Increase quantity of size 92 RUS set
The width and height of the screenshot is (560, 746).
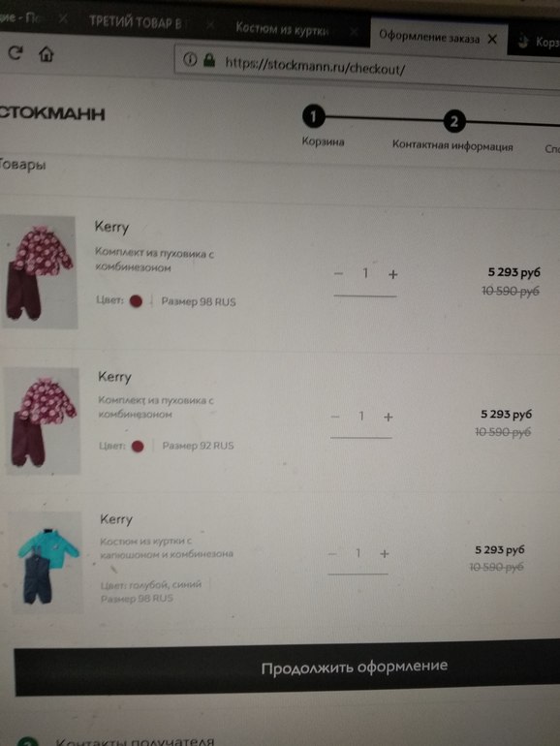click(389, 418)
